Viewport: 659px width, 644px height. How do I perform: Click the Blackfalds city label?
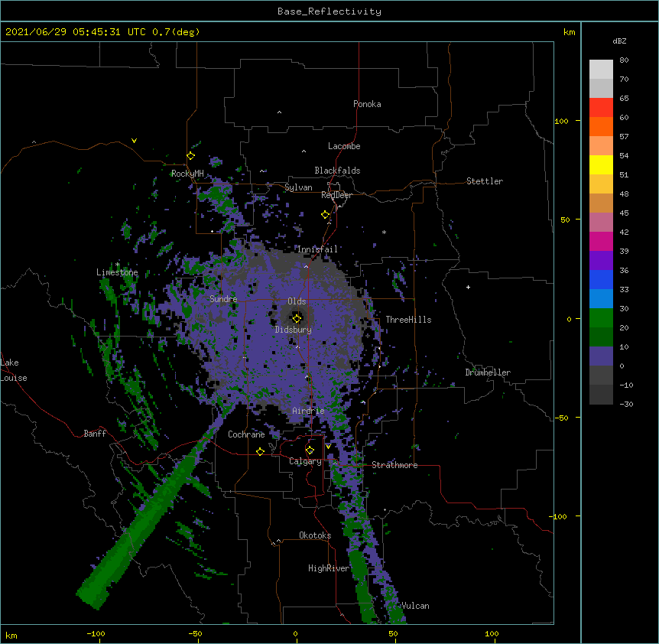pyautogui.click(x=337, y=171)
